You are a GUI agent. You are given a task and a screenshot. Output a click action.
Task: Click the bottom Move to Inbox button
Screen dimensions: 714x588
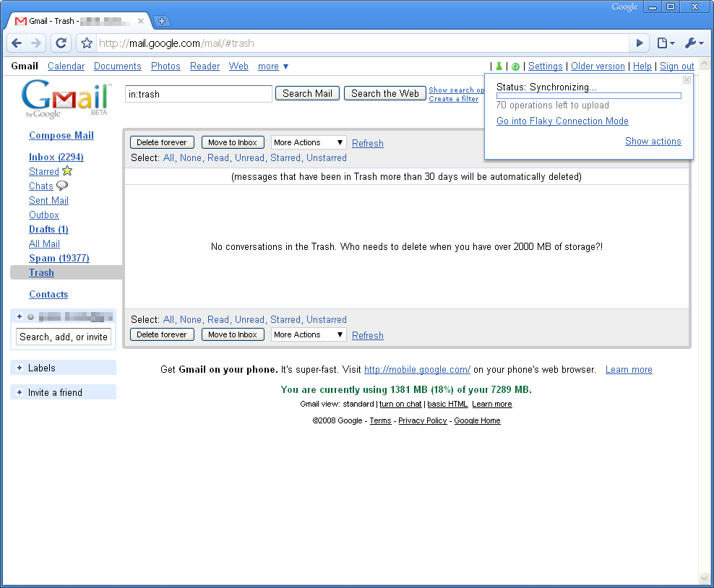[x=233, y=334]
